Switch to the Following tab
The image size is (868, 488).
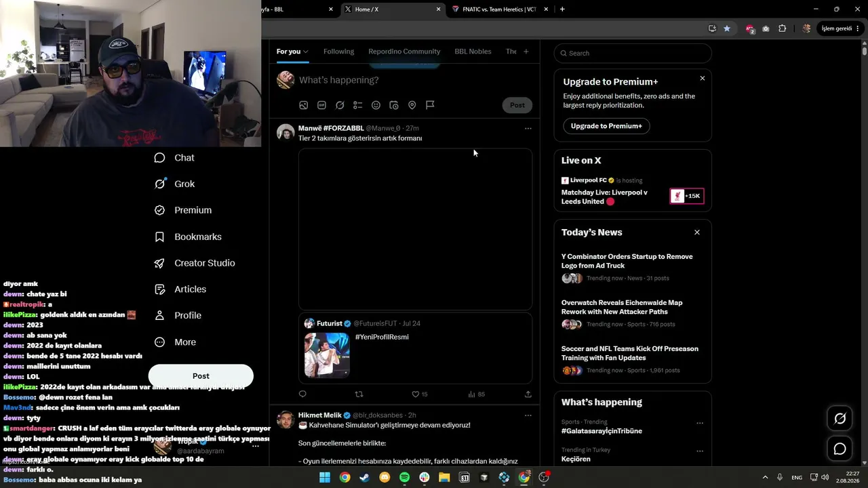tap(338, 52)
